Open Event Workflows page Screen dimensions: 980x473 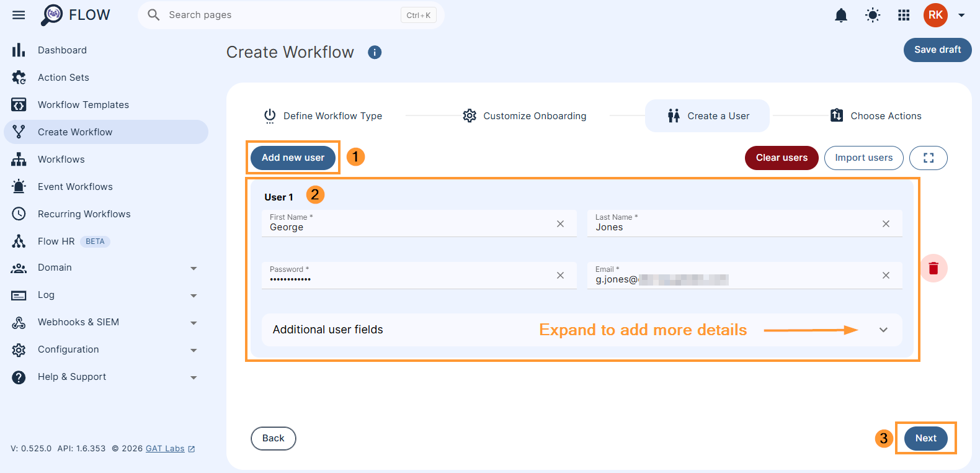pyautogui.click(x=106, y=187)
